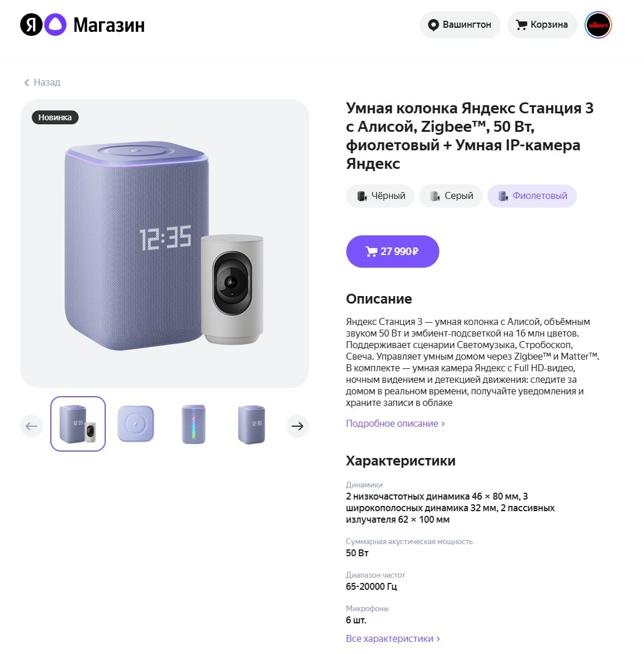
Task: Select the speaker-with-camera thumbnail
Action: [78, 424]
